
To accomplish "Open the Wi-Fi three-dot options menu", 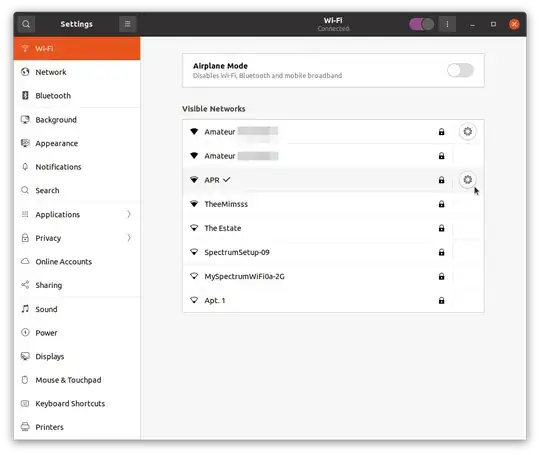I will [x=447, y=24].
